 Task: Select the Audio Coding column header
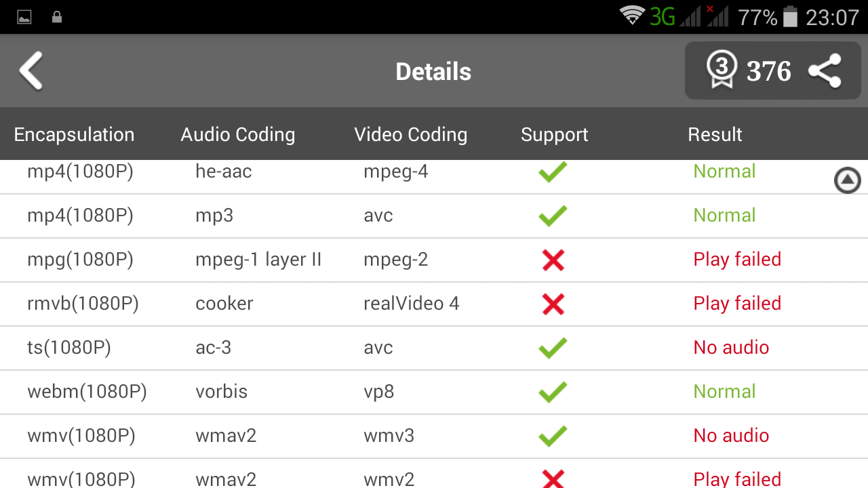pos(237,134)
